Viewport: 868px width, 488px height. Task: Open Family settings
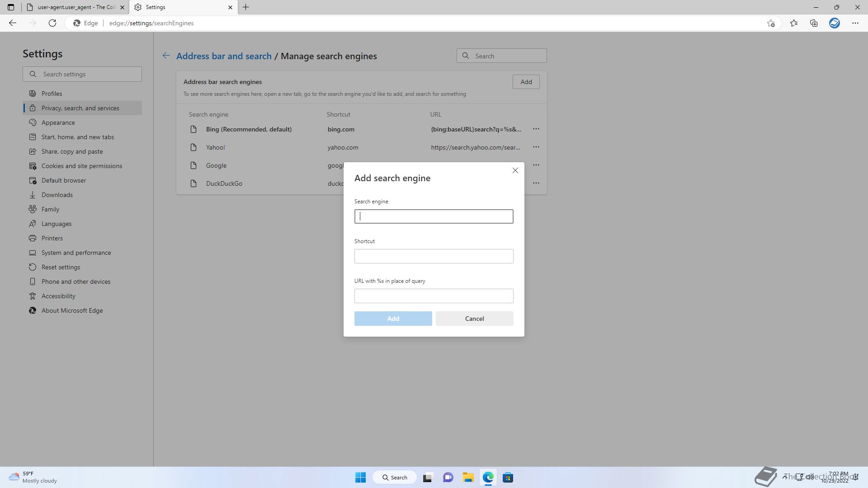[82, 209]
